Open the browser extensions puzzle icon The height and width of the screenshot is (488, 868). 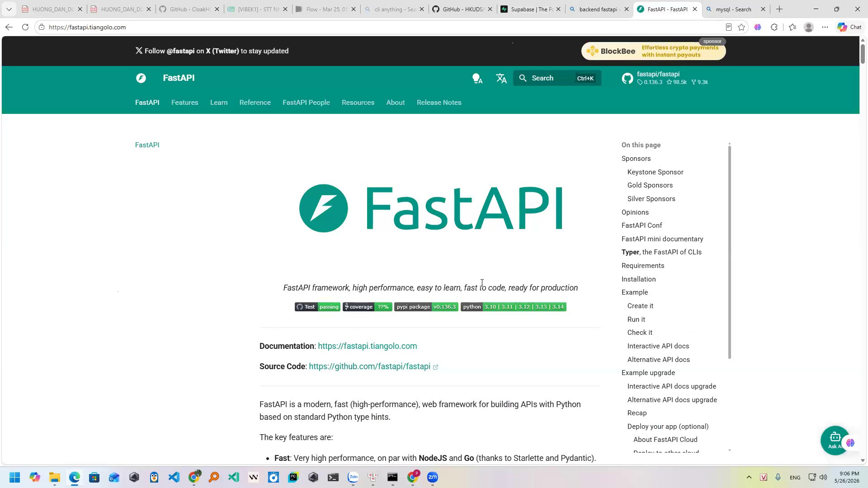coord(774,27)
